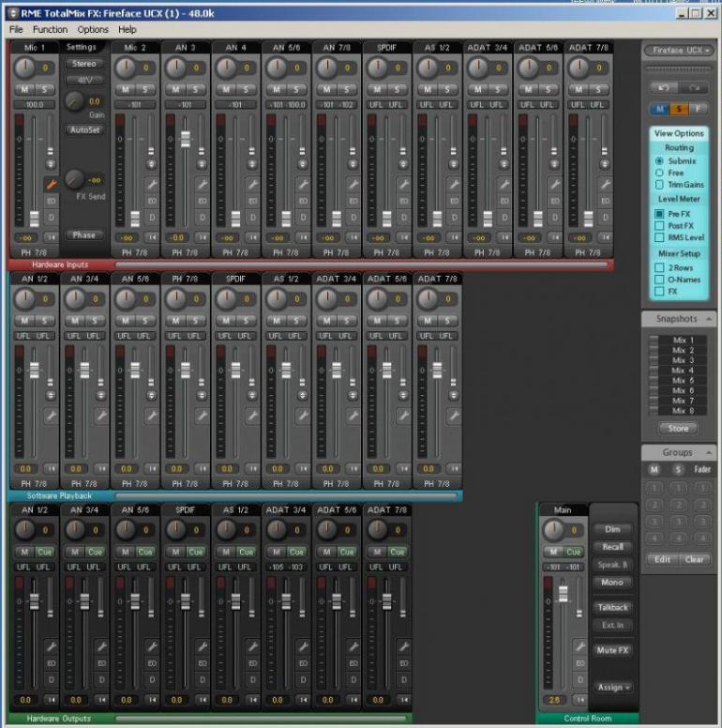This screenshot has height=728, width=722.
Task: Open the Options menu
Action: [93, 30]
